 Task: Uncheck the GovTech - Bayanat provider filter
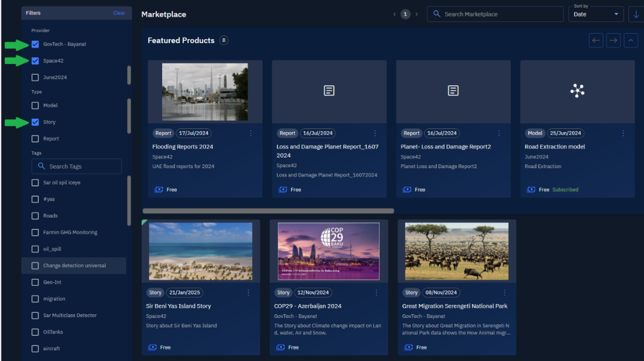tap(35, 45)
